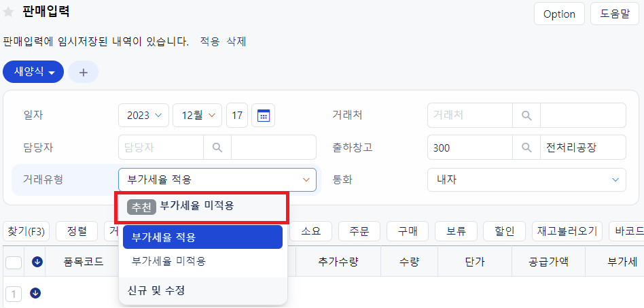Select highlighted 부가세율 적용 option
The width and height of the screenshot is (644, 308).
[203, 237]
